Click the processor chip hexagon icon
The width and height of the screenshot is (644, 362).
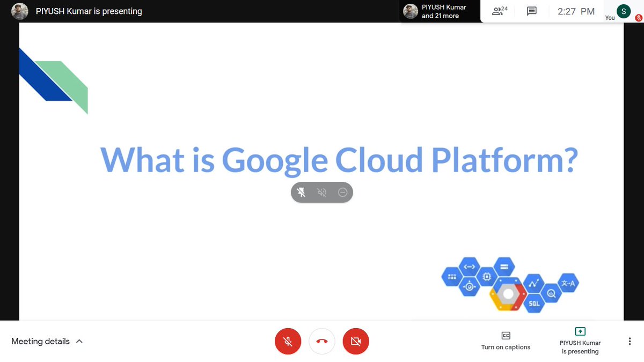[x=487, y=277]
